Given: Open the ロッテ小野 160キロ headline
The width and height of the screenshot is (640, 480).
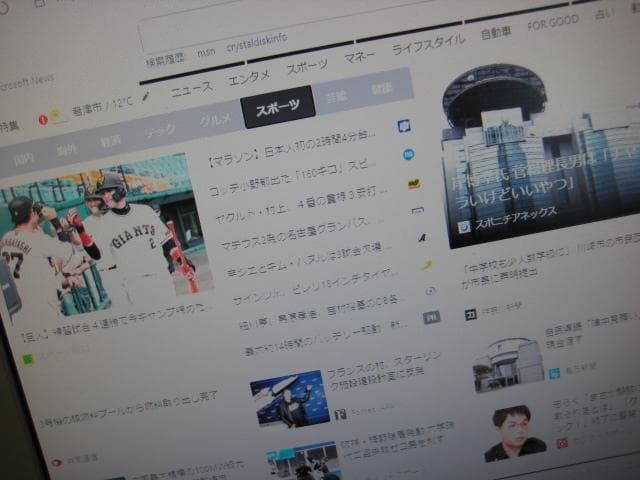Looking at the screenshot, I should 292,178.
